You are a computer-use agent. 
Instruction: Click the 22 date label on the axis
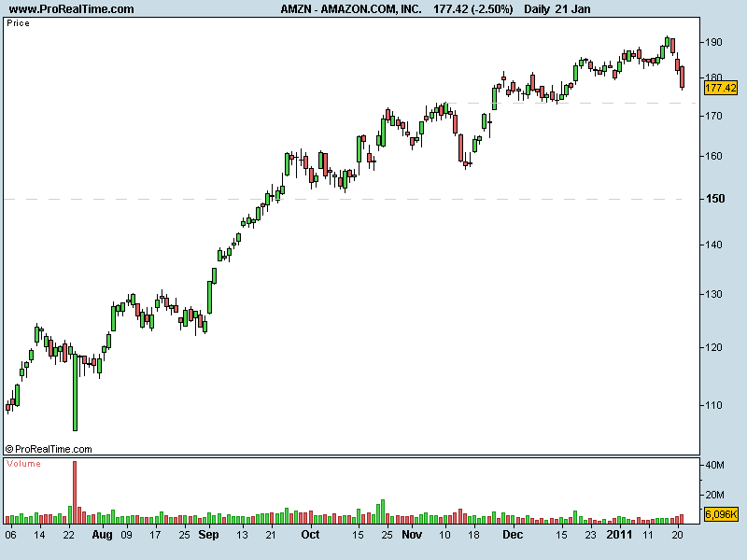click(68, 535)
